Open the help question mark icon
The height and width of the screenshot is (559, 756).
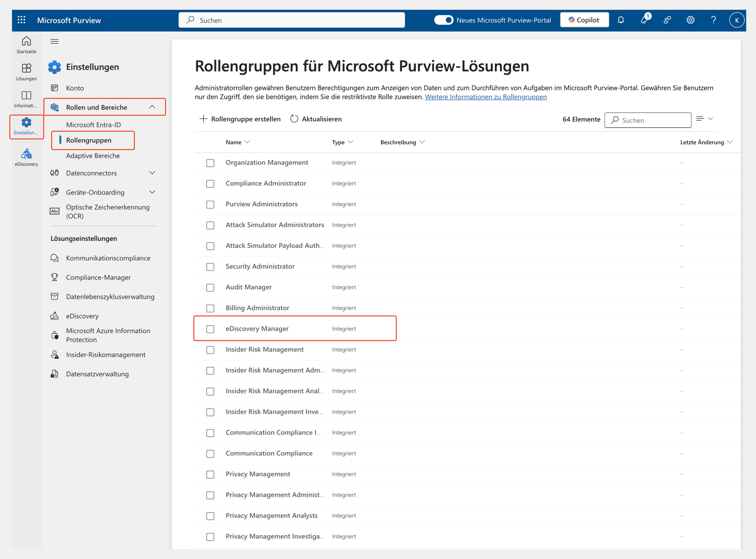point(713,20)
